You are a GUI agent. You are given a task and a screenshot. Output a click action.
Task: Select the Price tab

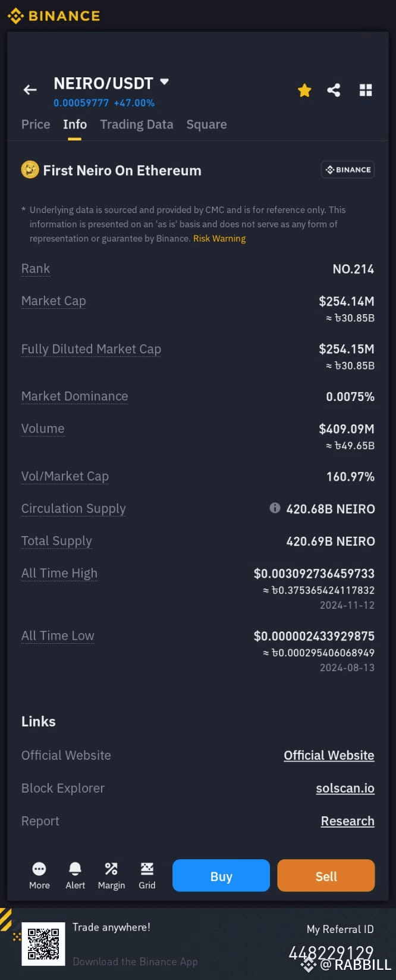pos(35,124)
